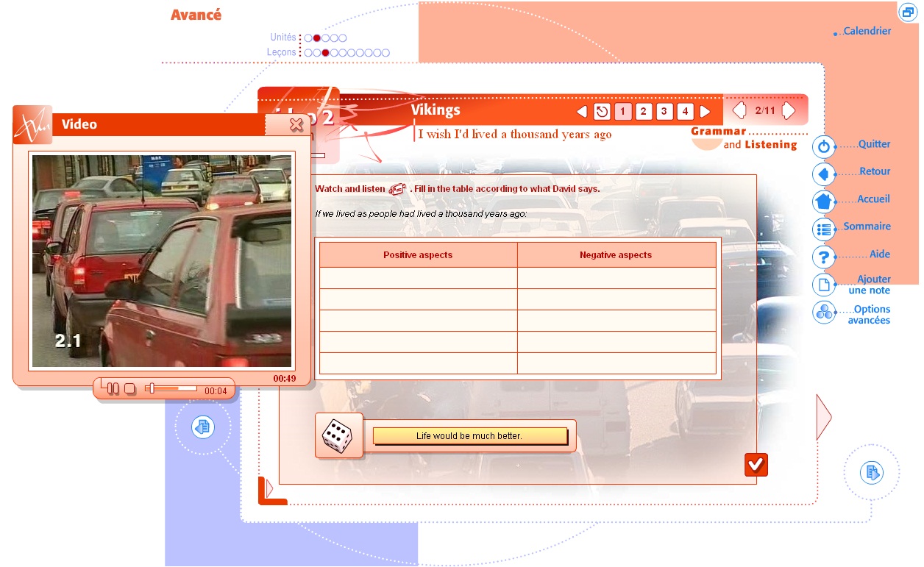Open the Sommaire list icon
The height and width of the screenshot is (567, 924).
click(x=823, y=229)
